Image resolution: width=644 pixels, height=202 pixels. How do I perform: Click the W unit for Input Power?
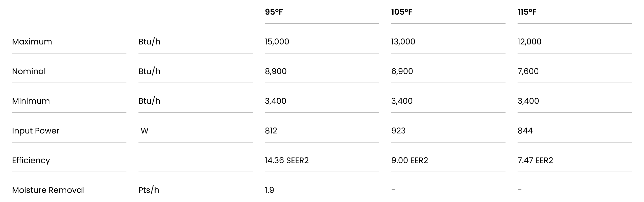pos(144,131)
